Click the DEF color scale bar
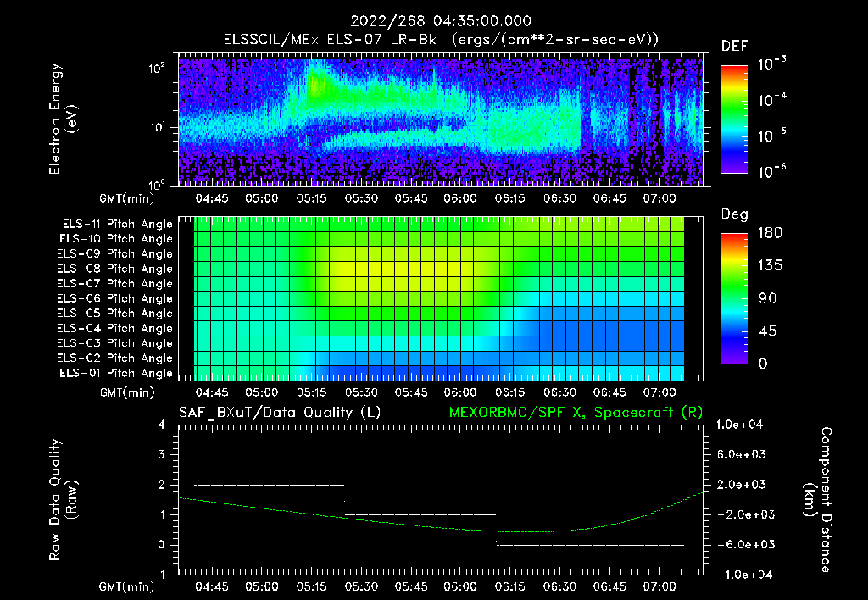This screenshot has height=600, width=868. 734,119
